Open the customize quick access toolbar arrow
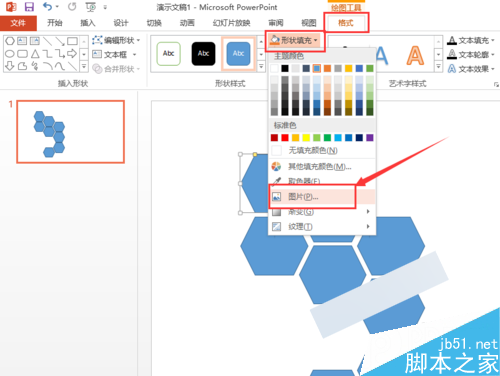500x376 pixels. [x=105, y=7]
